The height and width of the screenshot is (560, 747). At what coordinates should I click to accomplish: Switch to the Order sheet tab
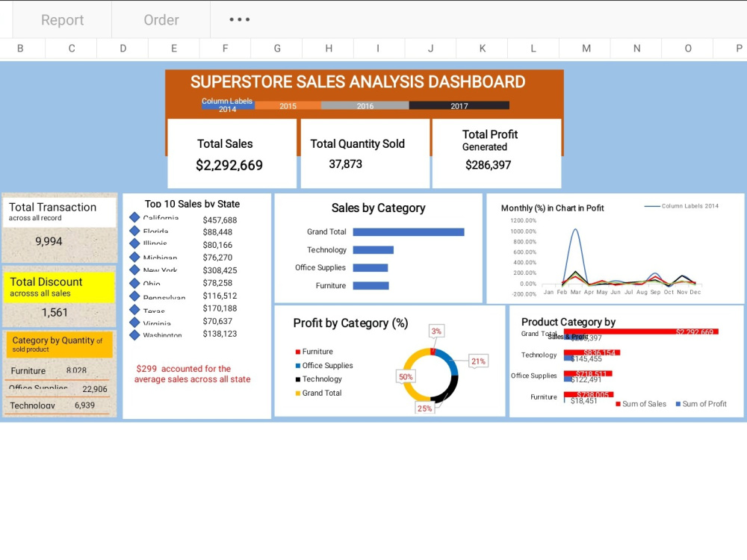pyautogui.click(x=161, y=19)
